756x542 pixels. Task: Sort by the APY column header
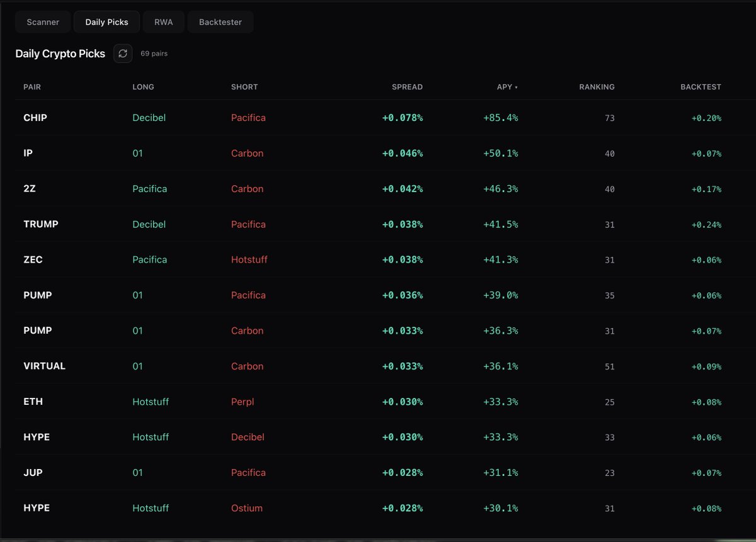pyautogui.click(x=507, y=87)
